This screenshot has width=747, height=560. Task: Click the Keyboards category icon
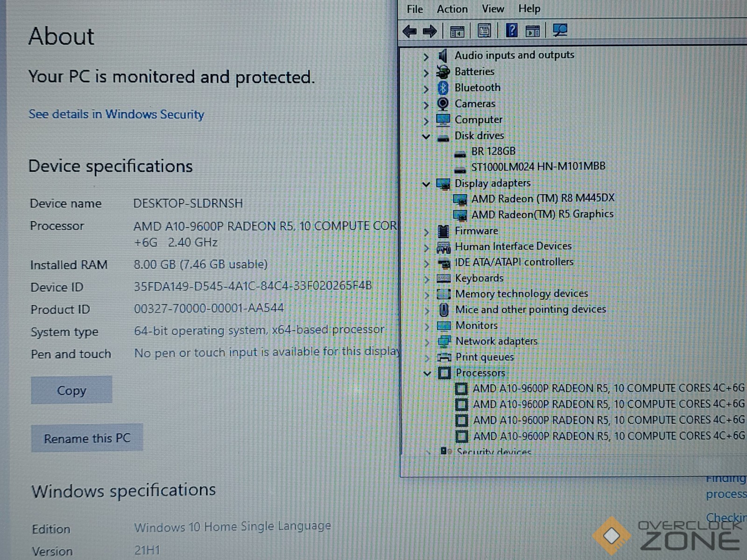pos(444,279)
